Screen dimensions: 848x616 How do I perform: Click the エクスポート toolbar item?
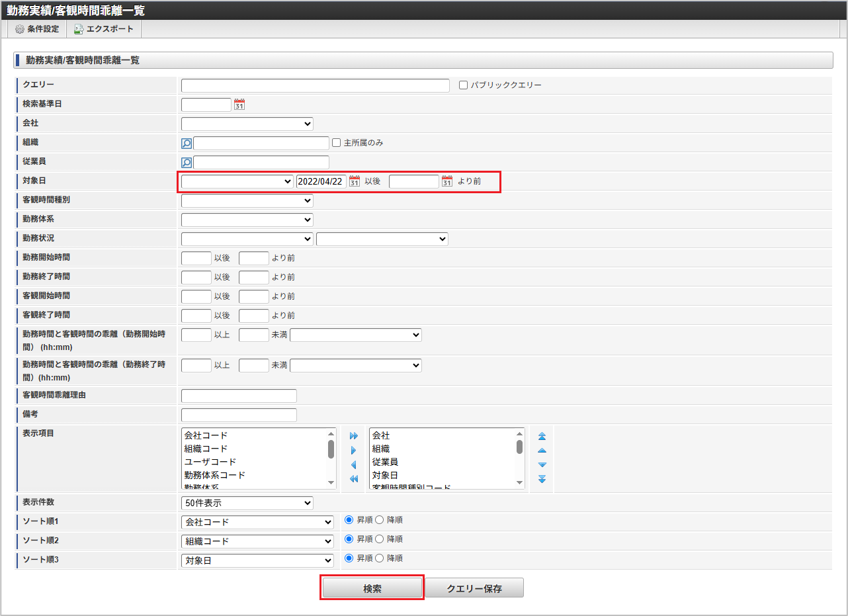(x=104, y=29)
